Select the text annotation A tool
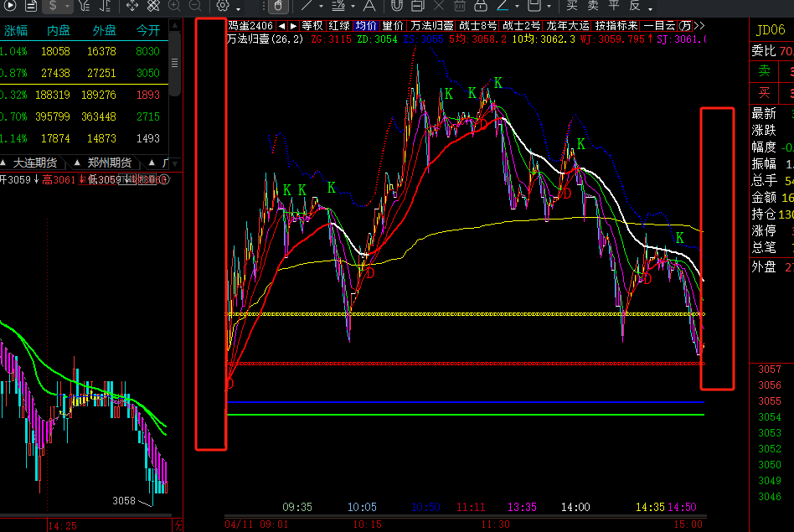Image resolution: width=794 pixels, height=532 pixels. [369, 6]
